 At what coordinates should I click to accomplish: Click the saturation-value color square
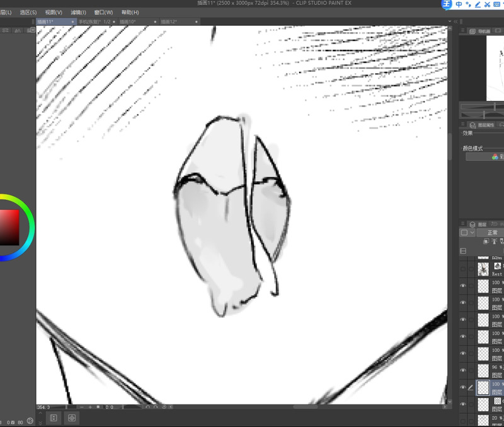point(9,228)
